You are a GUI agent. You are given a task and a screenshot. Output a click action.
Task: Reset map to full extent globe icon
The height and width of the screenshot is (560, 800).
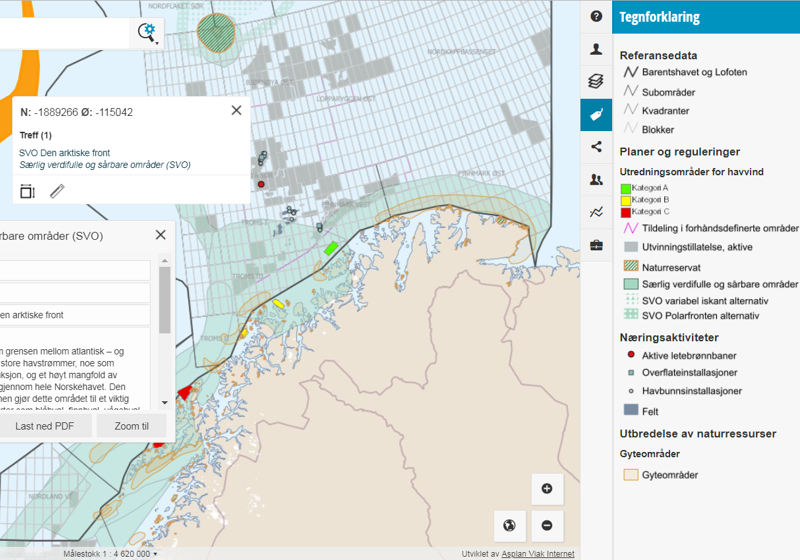[x=510, y=525]
